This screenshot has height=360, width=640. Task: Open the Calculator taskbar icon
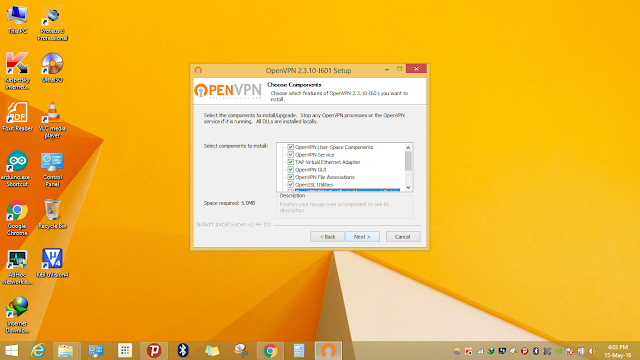tap(299, 351)
